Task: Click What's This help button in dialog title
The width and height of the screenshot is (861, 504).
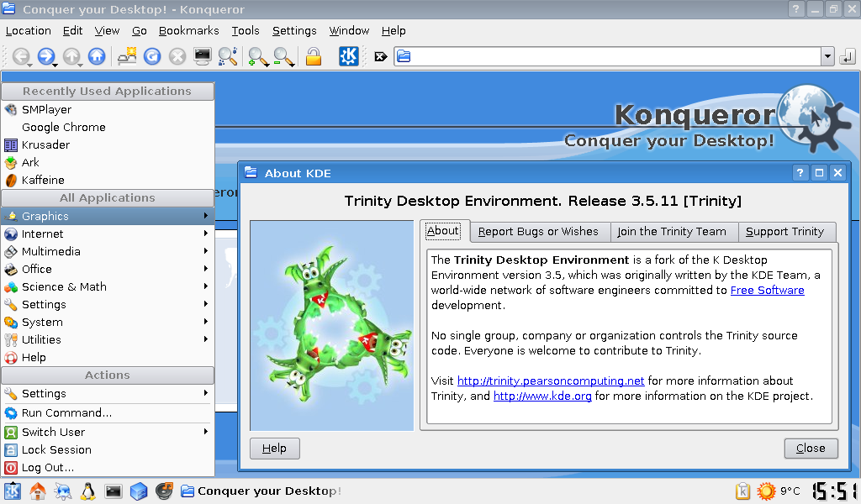Action: [800, 173]
